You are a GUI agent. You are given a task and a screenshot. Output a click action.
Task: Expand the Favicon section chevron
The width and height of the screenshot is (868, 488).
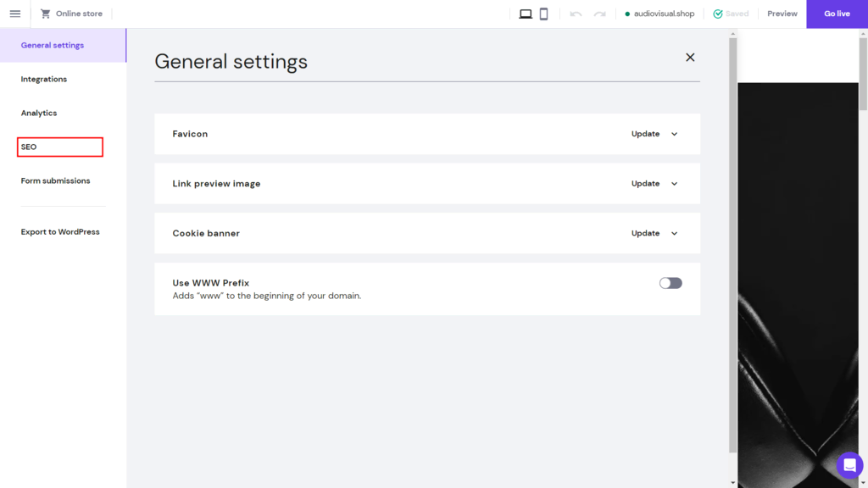pyautogui.click(x=674, y=134)
